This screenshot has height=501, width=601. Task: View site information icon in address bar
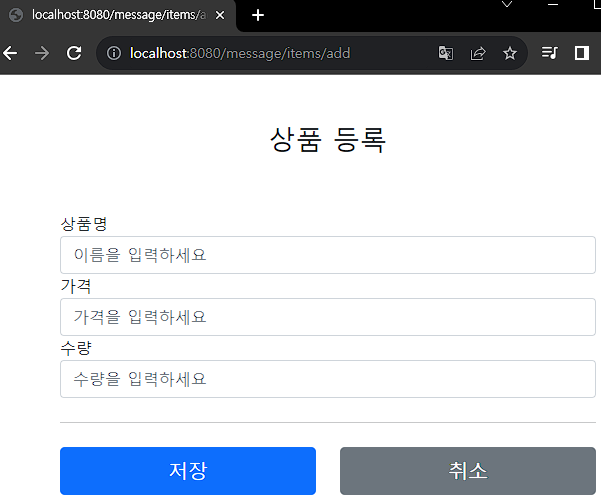(114, 53)
